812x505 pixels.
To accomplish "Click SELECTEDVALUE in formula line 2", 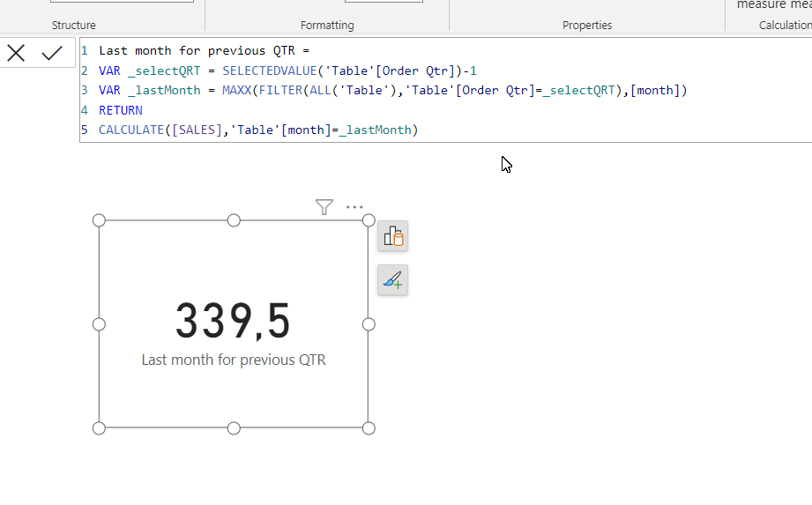I will 269,71.
